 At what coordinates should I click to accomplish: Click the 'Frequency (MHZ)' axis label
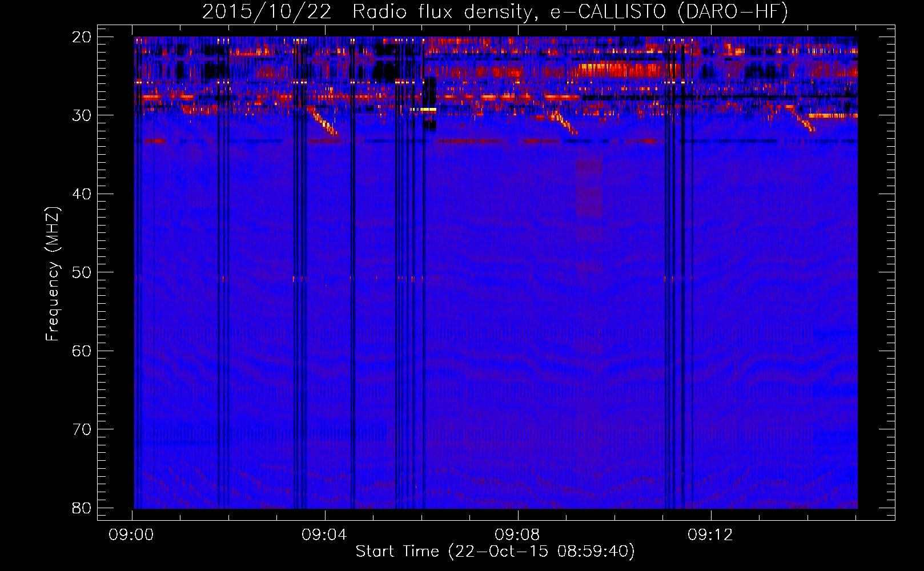click(x=53, y=274)
